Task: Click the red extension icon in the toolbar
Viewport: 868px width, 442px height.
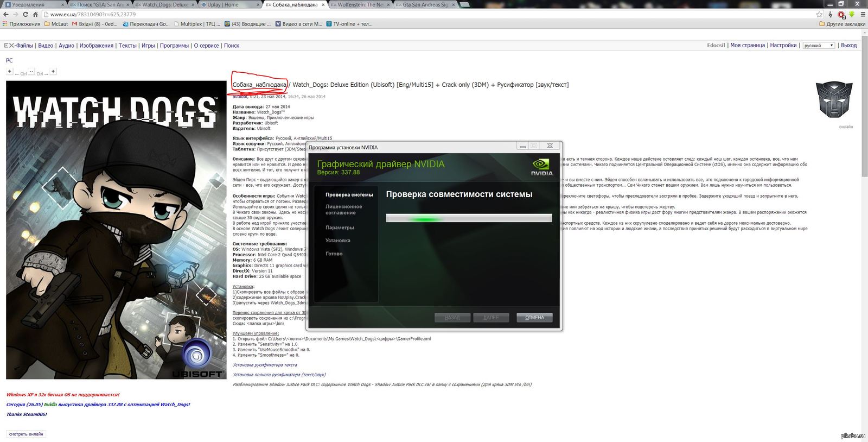Action: [841, 15]
